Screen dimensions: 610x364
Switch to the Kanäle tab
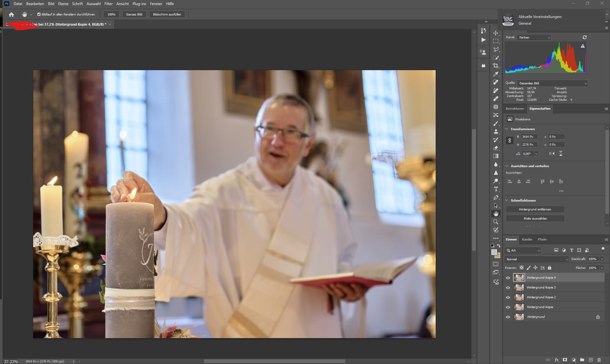point(527,239)
